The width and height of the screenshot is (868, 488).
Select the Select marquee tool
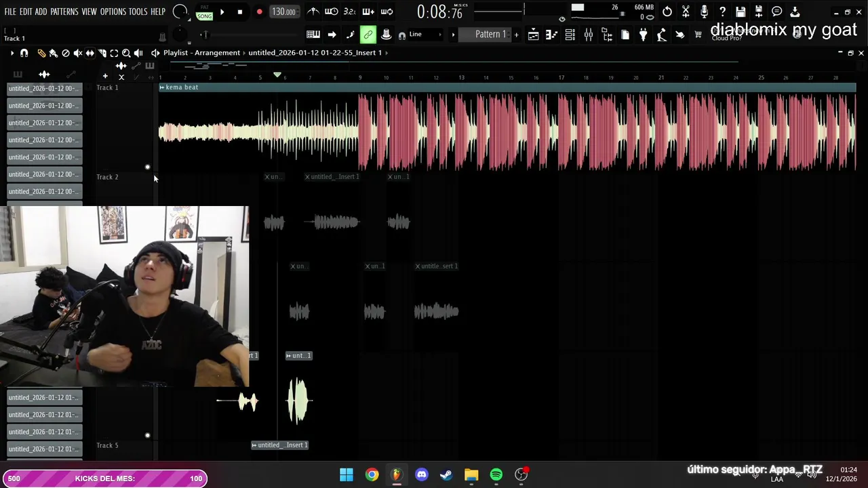114,53
